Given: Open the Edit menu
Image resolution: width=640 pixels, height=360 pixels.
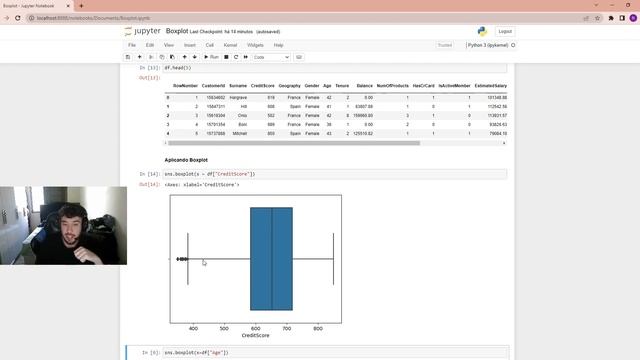Looking at the screenshot, I should coord(150,45).
